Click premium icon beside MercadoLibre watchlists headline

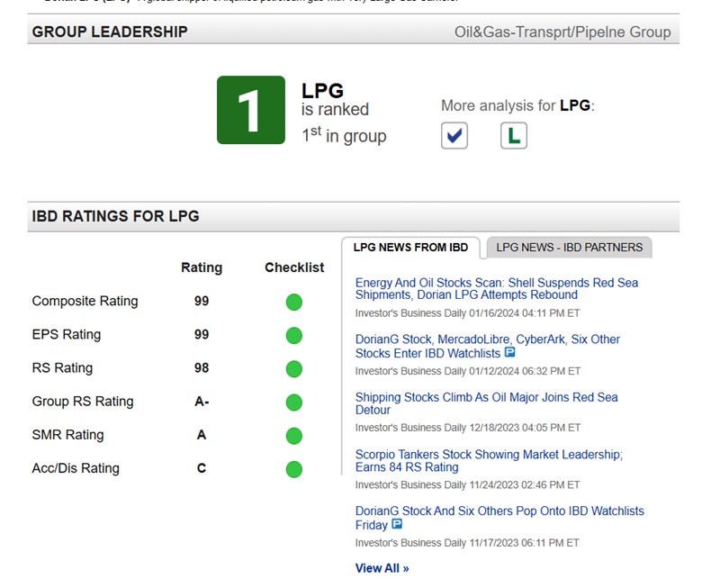tap(509, 352)
